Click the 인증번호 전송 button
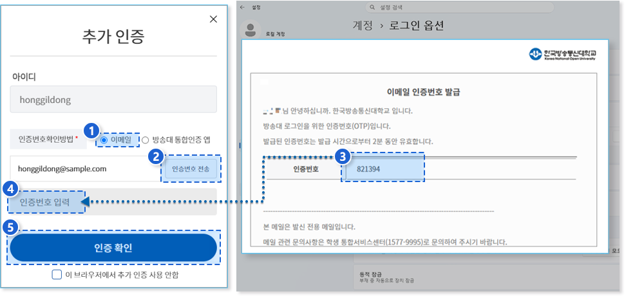Screen dimensions: 644x296 pos(191,169)
